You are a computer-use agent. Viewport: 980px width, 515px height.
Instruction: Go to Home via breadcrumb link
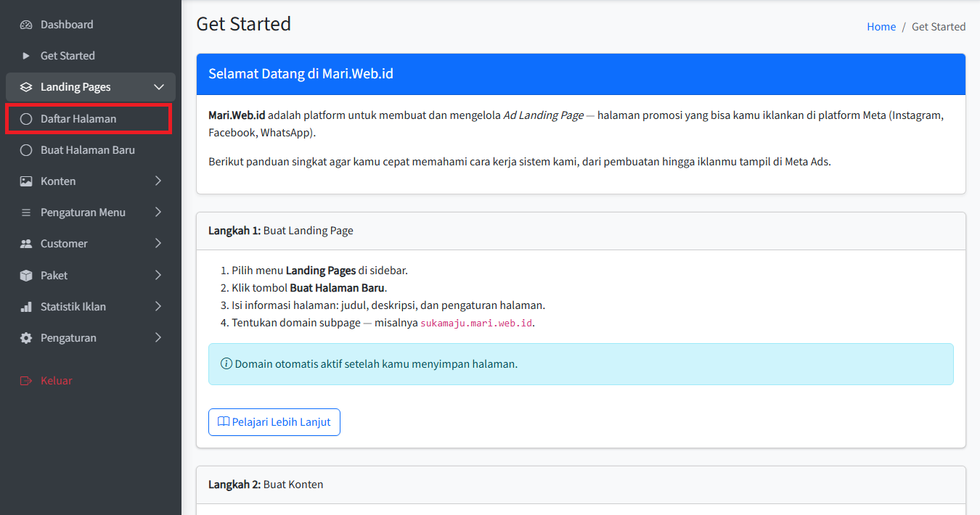coord(881,27)
